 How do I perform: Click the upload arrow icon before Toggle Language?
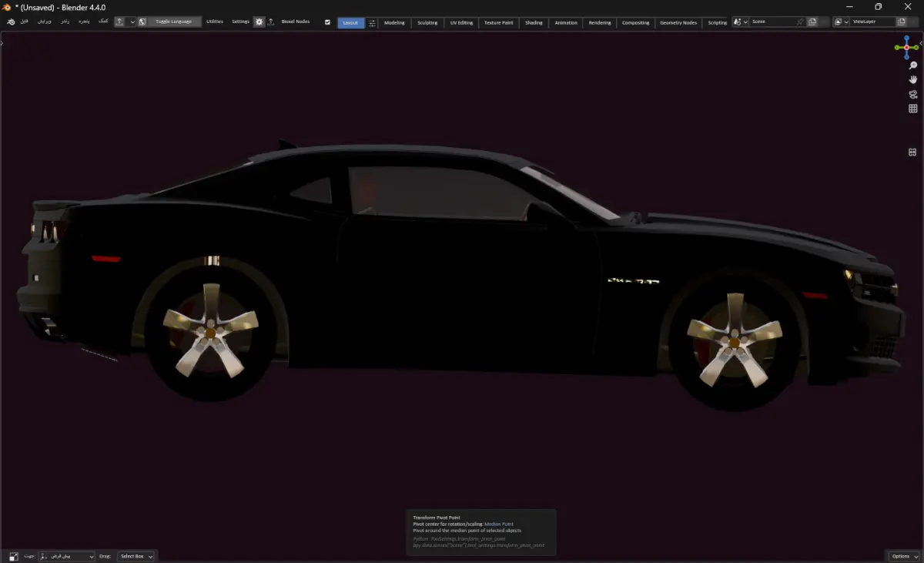[120, 22]
